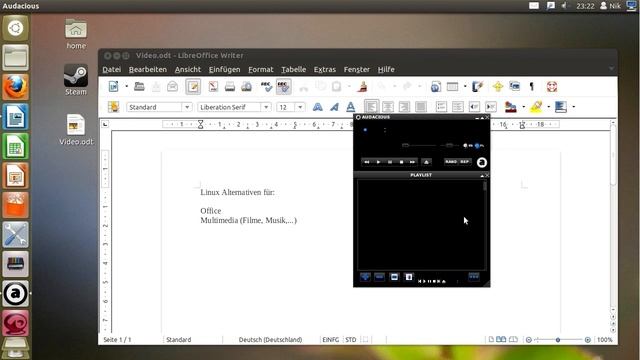Open the Extras menu in Writer
This screenshot has height=360, width=640.
(325, 69)
